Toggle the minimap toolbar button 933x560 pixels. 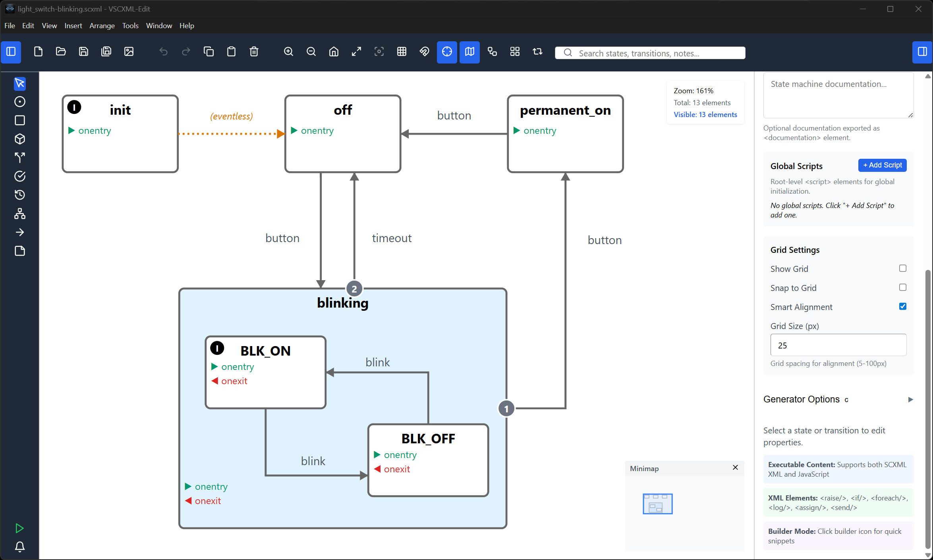[469, 52]
